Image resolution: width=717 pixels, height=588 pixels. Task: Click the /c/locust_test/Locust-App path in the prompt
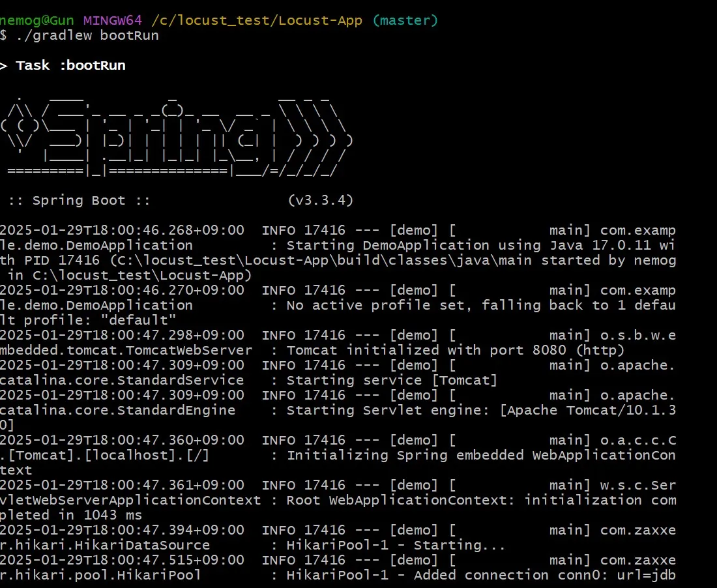pos(257,21)
